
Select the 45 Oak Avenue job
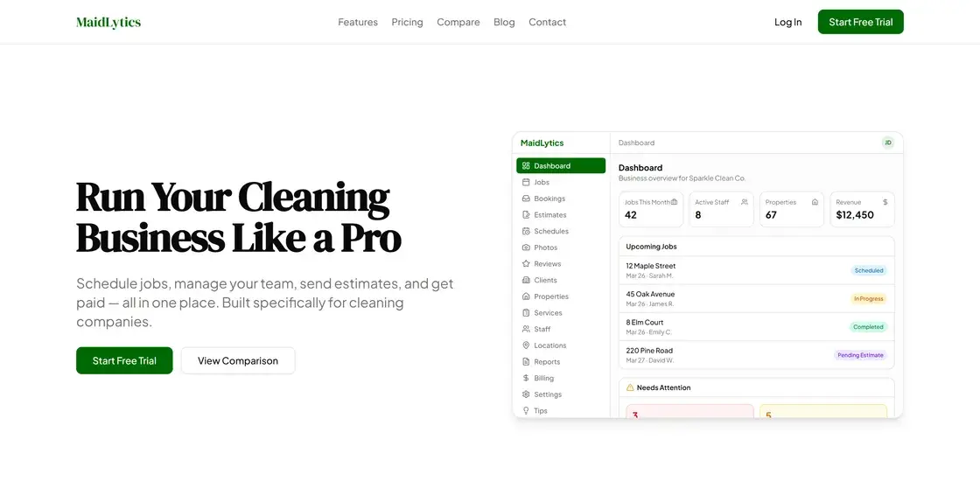tap(756, 298)
